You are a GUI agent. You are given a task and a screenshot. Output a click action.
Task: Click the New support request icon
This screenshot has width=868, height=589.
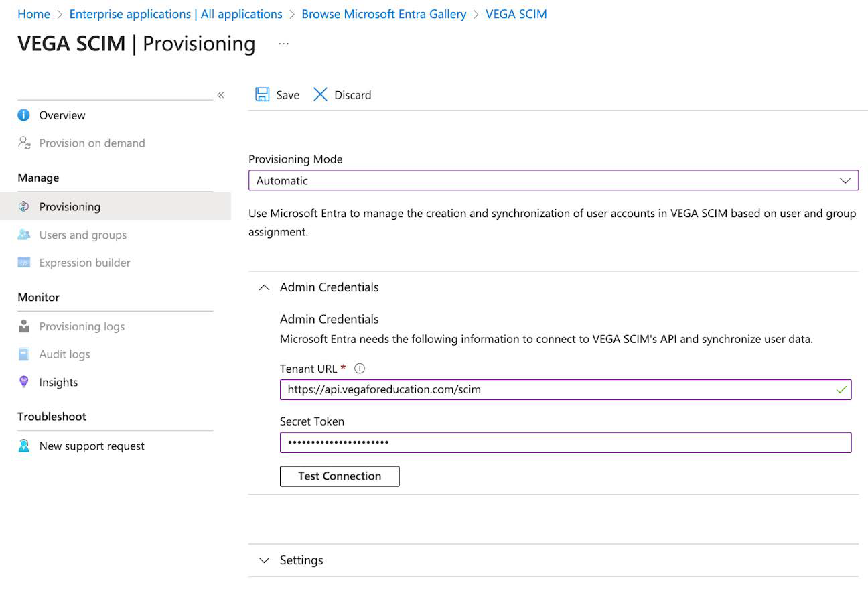24,446
